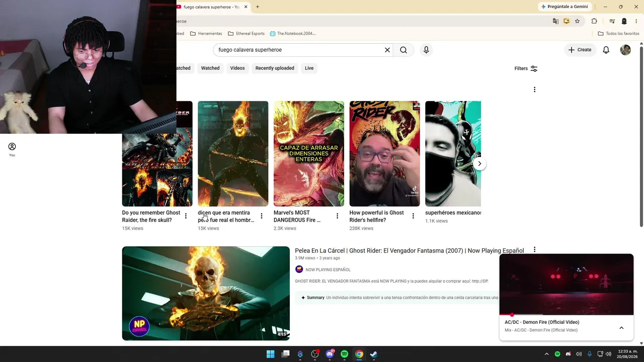Click the Google Translate icon in the address bar
The image size is (644, 362).
point(555,21)
